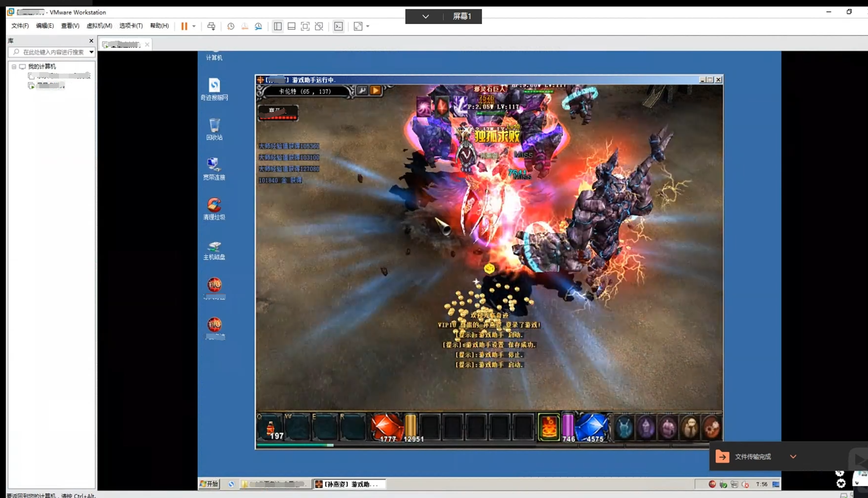Click the Unity mode icon
This screenshot has height=498, width=868.
pos(319,26)
